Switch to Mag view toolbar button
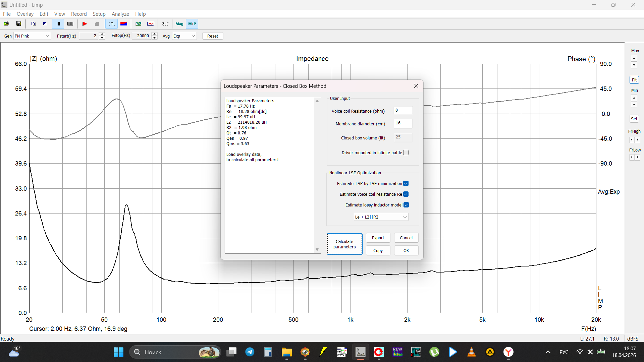The height and width of the screenshot is (362, 644). click(179, 24)
